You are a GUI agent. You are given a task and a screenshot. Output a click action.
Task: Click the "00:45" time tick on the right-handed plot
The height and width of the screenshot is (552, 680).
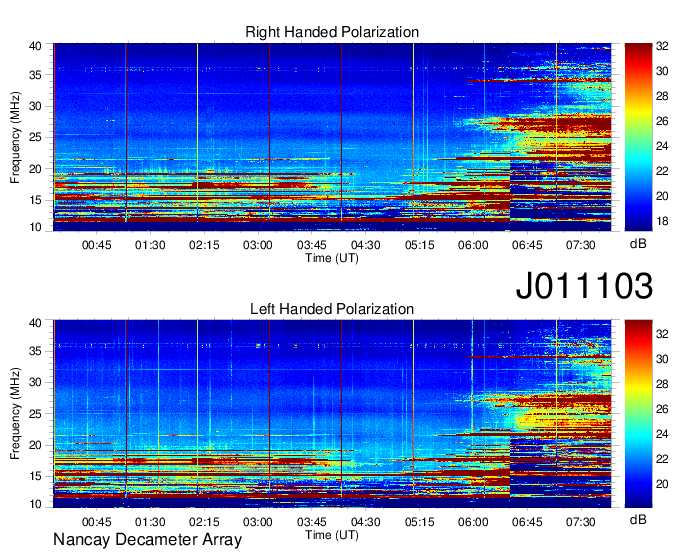[x=97, y=245]
